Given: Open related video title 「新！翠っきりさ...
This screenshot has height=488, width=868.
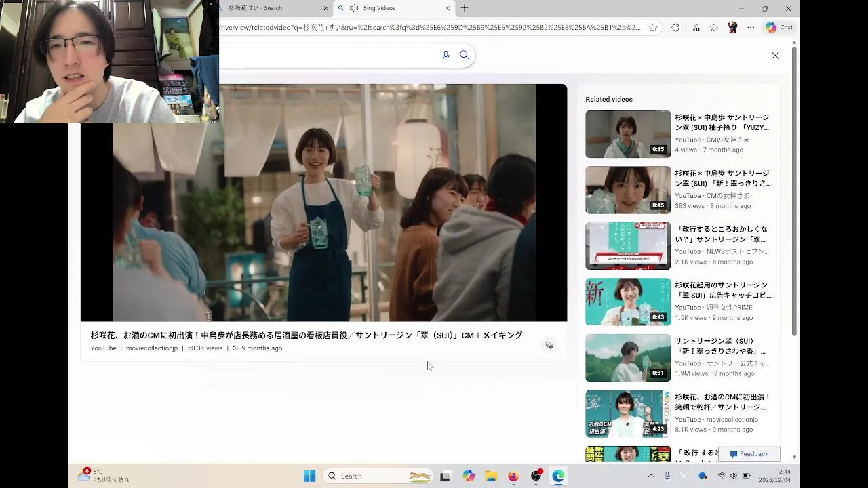Looking at the screenshot, I should pos(723,178).
